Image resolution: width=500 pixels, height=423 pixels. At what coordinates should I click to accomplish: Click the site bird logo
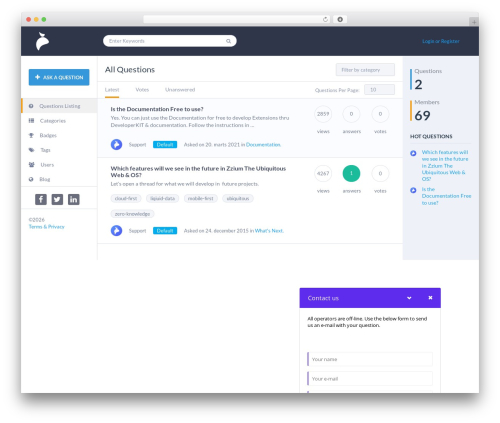coord(42,41)
